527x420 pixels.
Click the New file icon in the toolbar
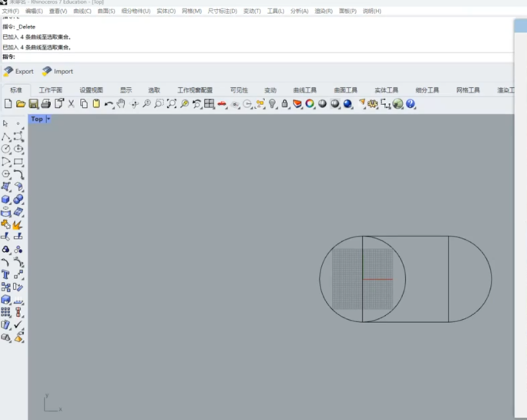(x=8, y=104)
